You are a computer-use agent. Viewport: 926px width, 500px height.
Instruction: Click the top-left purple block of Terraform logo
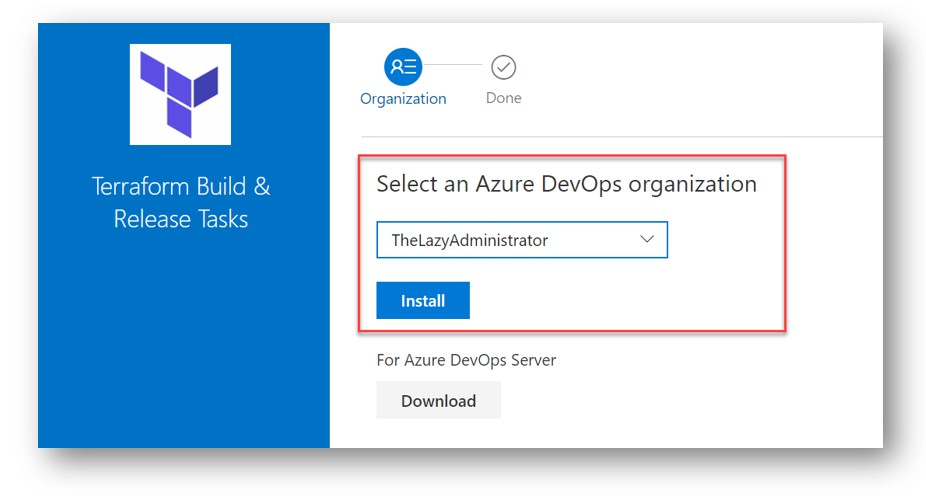pyautogui.click(x=152, y=71)
